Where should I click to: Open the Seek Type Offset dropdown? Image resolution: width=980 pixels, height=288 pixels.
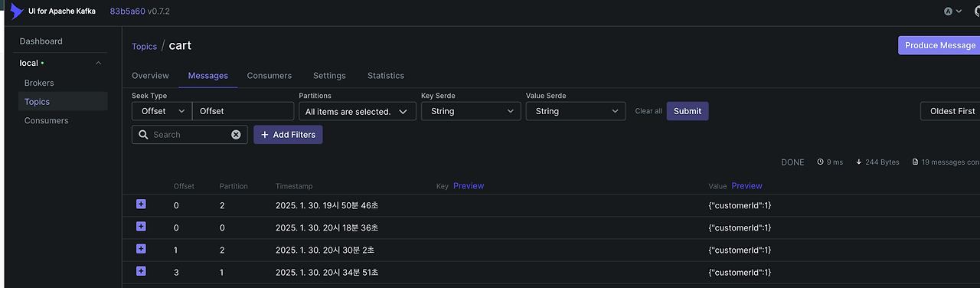coord(162,111)
